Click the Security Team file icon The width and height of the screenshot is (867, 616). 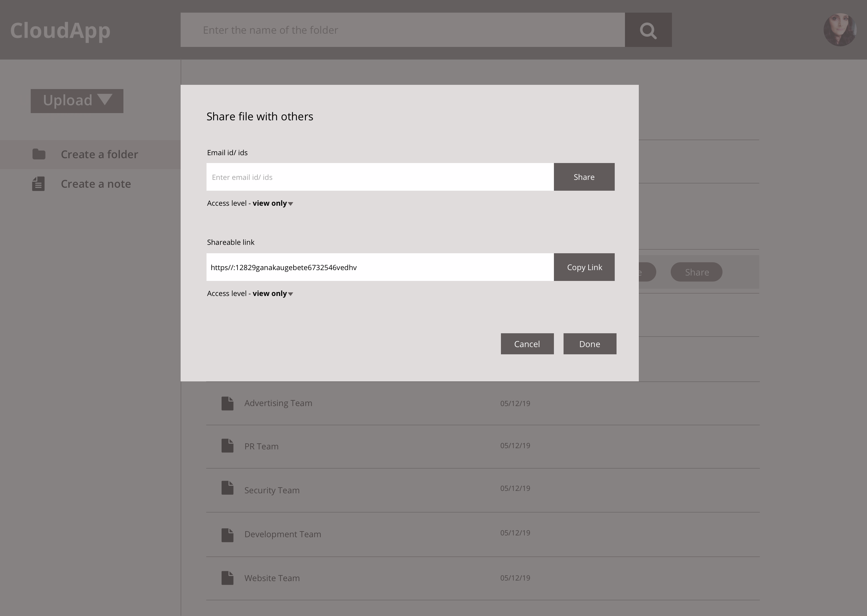coord(227,489)
